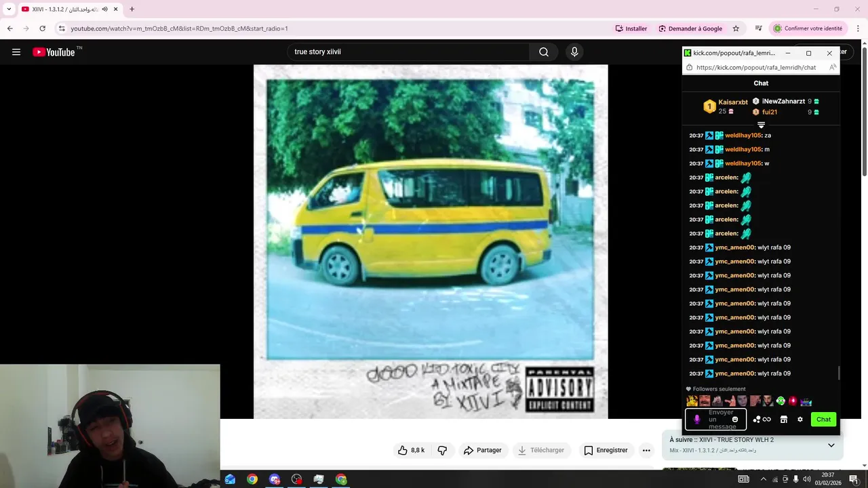This screenshot has height=488, width=868.
Task: Open a new Chrome tab
Action: click(132, 9)
